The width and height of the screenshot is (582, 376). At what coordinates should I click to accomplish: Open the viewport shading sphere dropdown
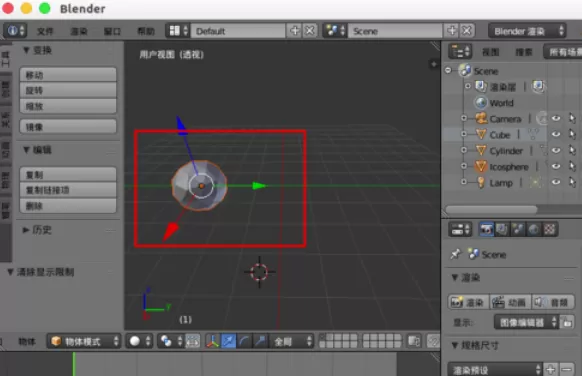coord(139,341)
